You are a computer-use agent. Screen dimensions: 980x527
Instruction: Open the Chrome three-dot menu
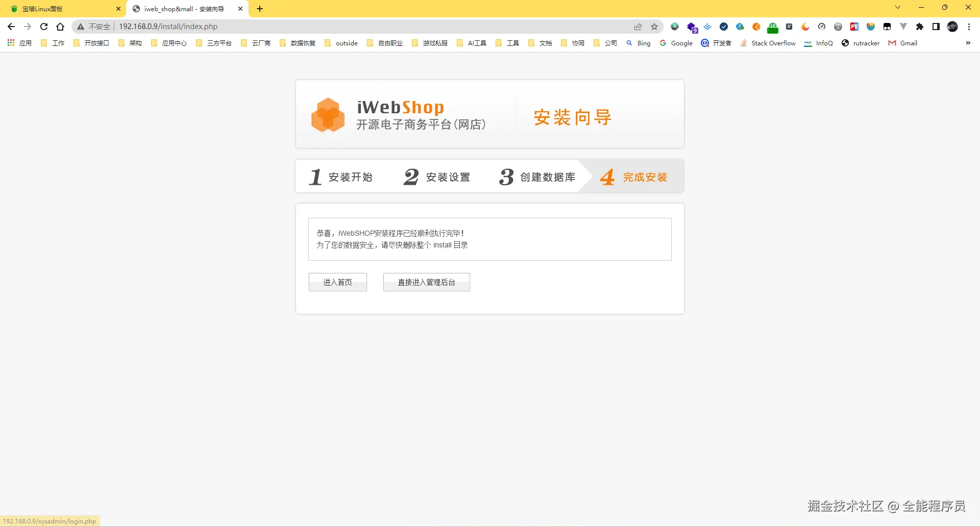pyautogui.click(x=969, y=27)
